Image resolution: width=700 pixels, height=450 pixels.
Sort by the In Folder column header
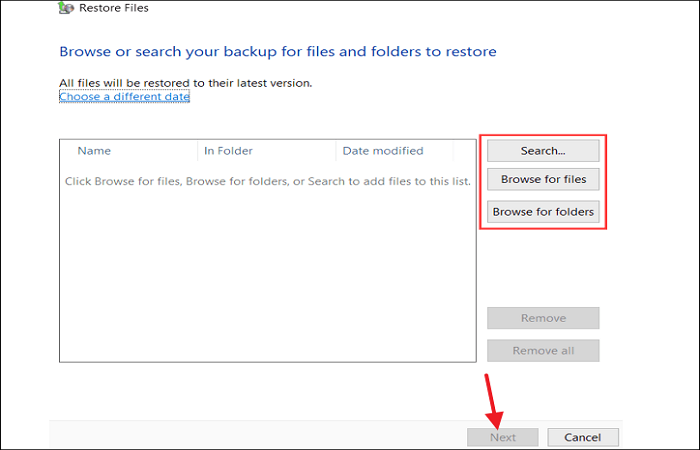pyautogui.click(x=228, y=151)
